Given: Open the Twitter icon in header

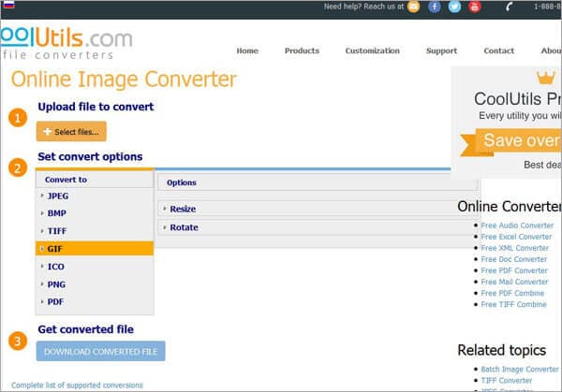Looking at the screenshot, I should (454, 7).
